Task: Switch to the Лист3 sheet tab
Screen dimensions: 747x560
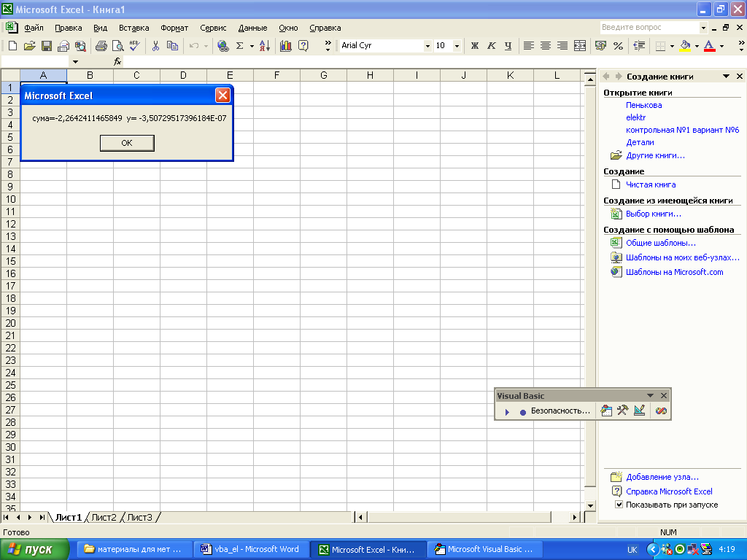Action: (x=139, y=517)
